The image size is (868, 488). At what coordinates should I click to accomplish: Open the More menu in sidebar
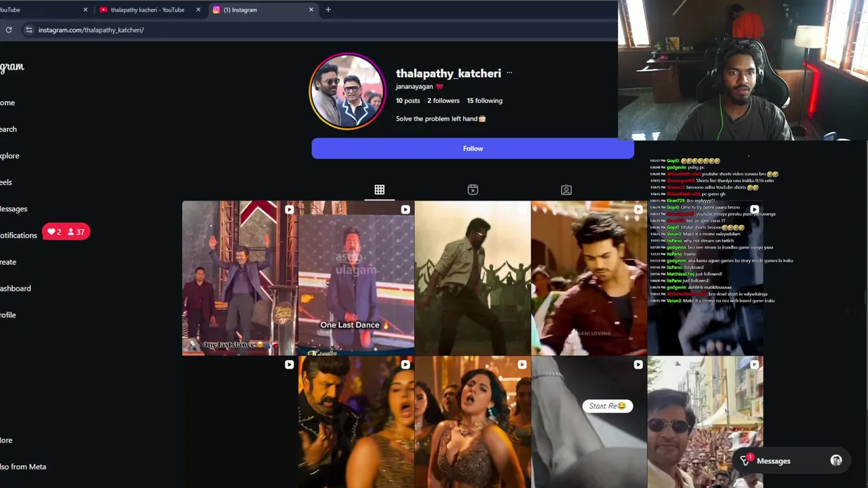[x=6, y=440]
